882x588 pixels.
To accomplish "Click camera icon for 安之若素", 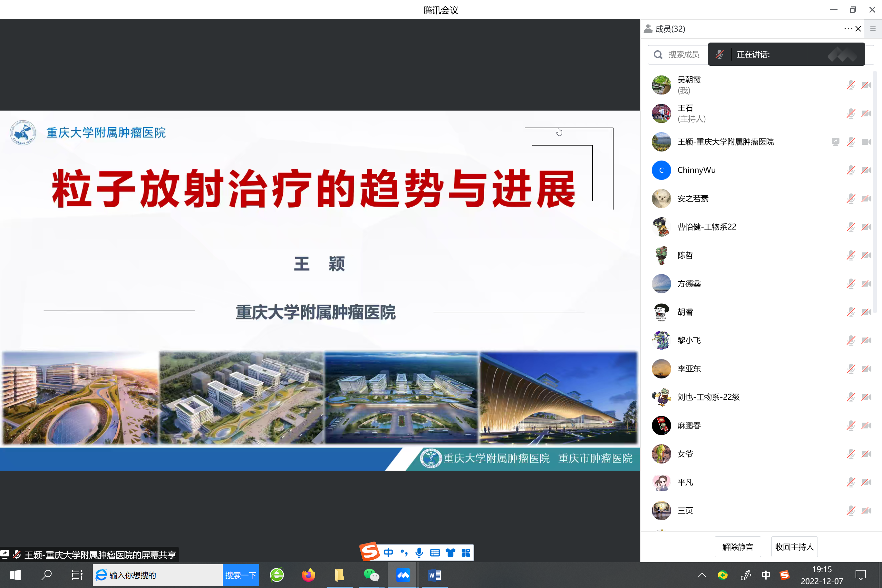I will click(x=866, y=198).
